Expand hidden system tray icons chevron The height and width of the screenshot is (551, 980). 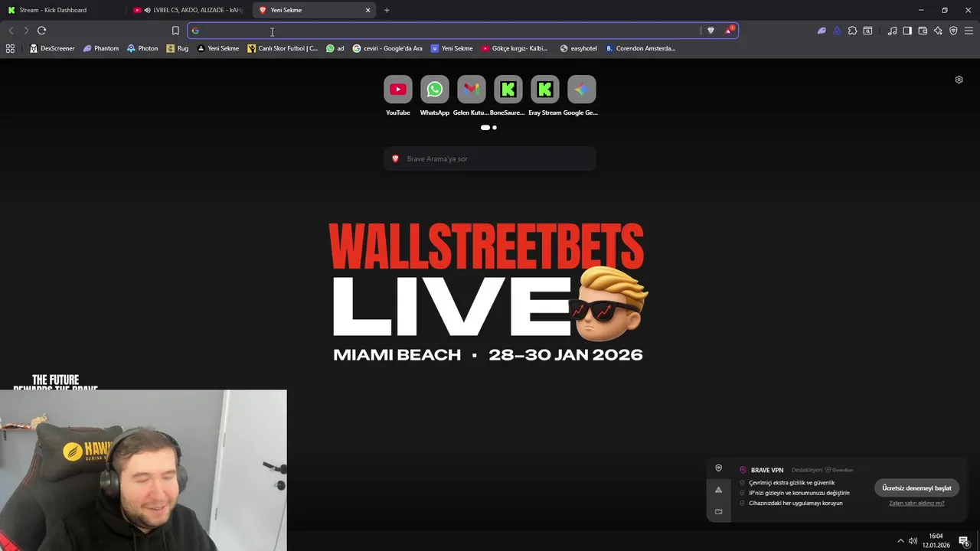(900, 541)
